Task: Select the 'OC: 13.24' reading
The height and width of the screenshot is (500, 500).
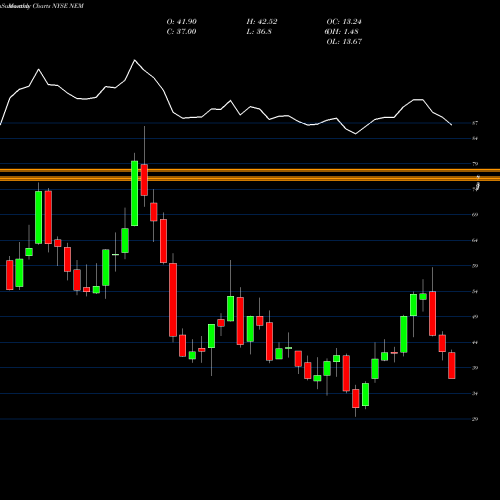Action: 344,22
